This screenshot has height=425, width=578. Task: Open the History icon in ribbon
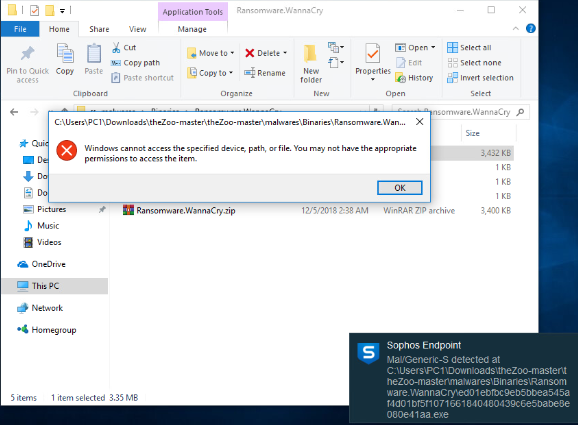400,77
